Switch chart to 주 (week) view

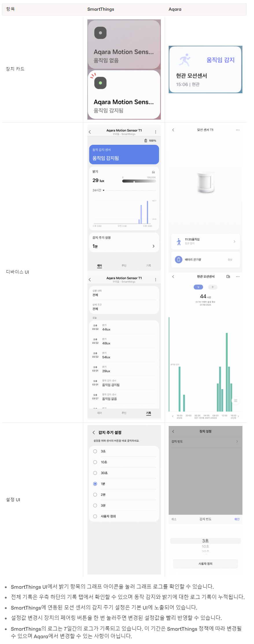[x=213, y=287]
